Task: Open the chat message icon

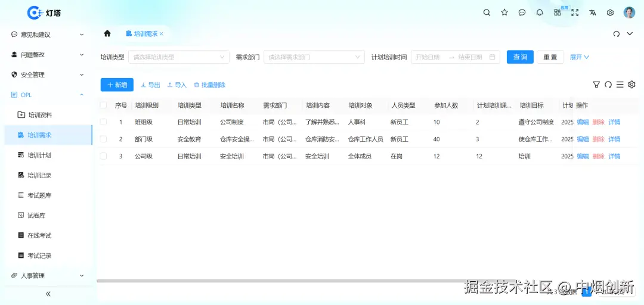Action: [x=522, y=13]
